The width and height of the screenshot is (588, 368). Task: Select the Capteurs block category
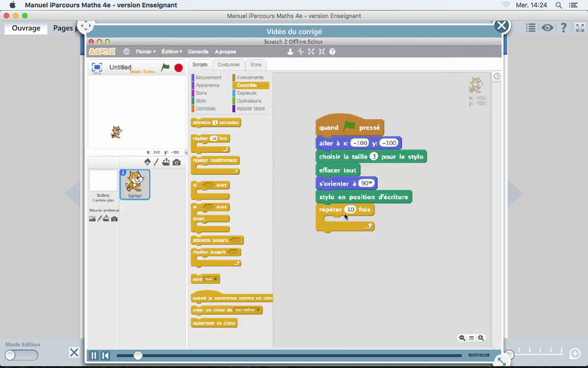pos(246,93)
